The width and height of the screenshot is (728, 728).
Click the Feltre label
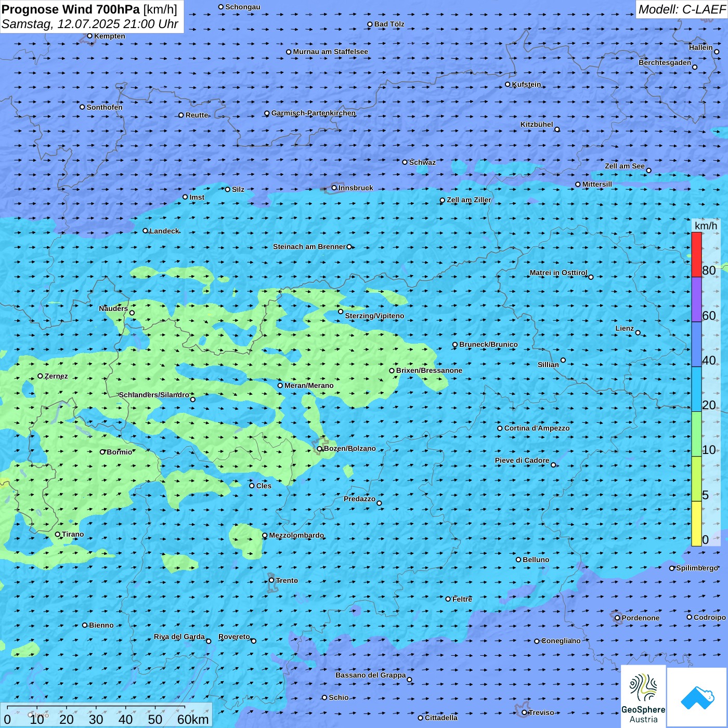click(x=462, y=599)
